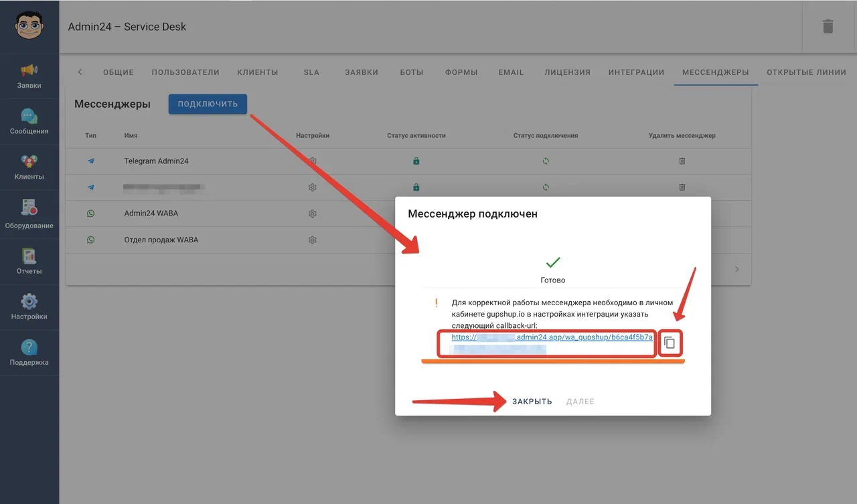Screen dimensions: 857x504
Task: Copy callback URL with copy icon
Action: [670, 343]
